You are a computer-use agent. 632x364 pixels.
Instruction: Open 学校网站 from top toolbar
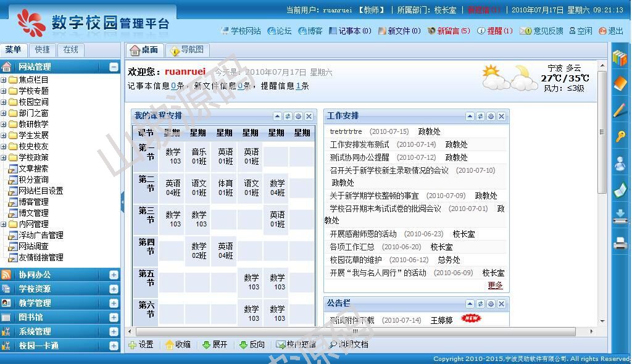click(x=241, y=31)
